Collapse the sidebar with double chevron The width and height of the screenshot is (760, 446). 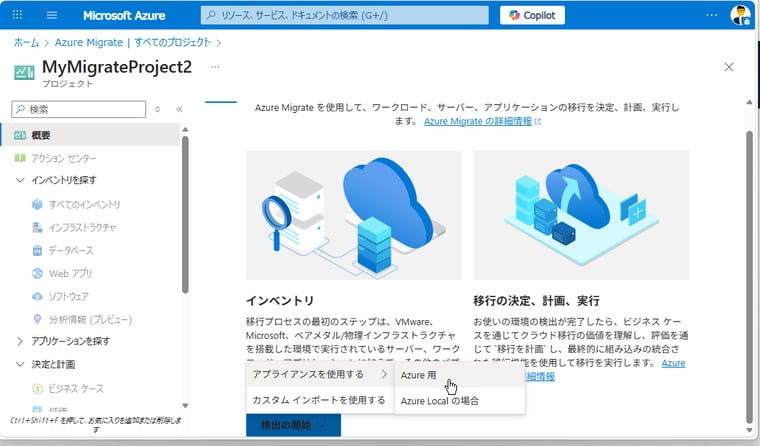179,109
